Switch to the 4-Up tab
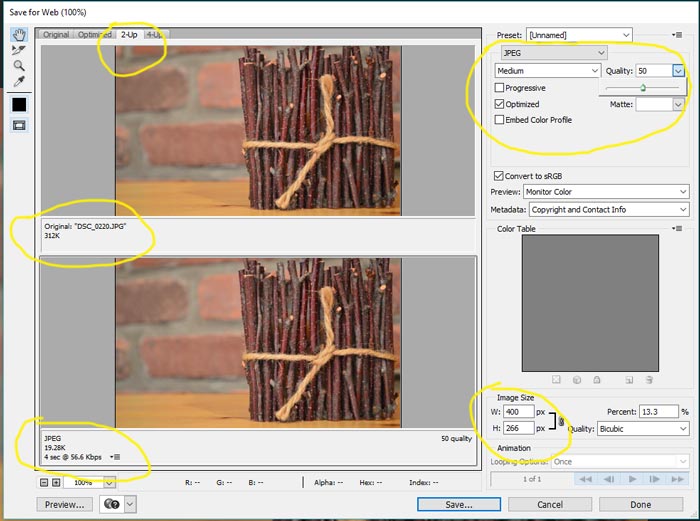This screenshot has height=521, width=700. coord(155,34)
